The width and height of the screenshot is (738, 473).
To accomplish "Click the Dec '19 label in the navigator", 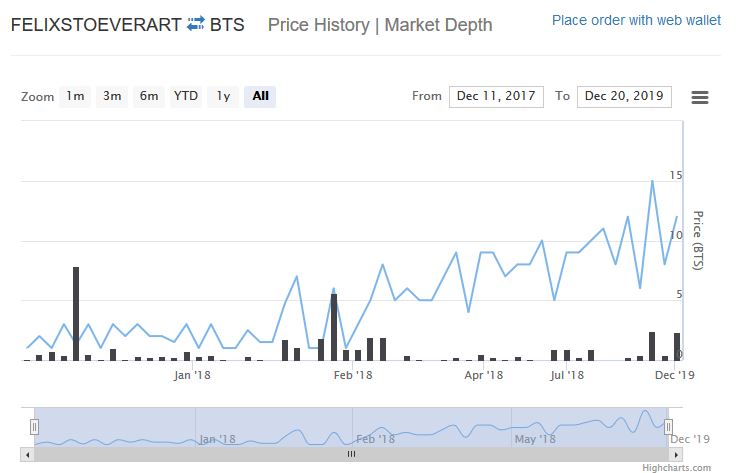I will point(690,439).
